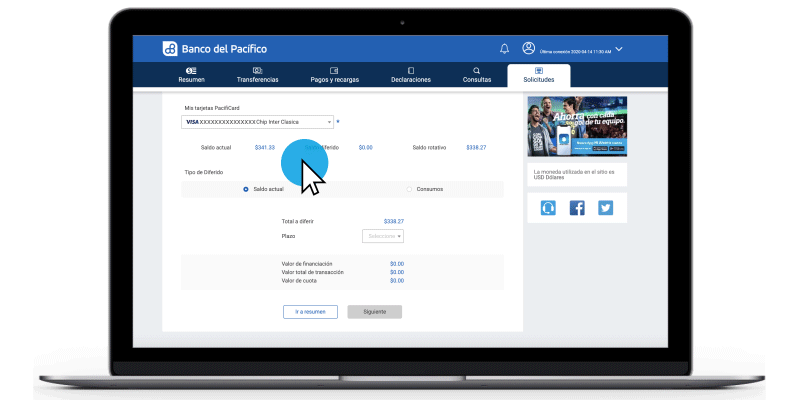Click the Tipo de Diferido label
Viewport: 800px width, 400px height.
(x=204, y=172)
